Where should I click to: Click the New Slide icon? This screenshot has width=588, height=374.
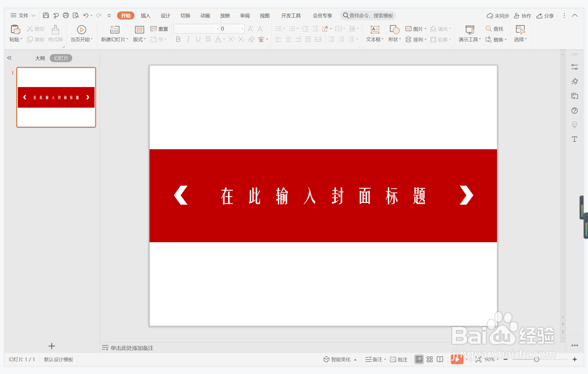[114, 29]
